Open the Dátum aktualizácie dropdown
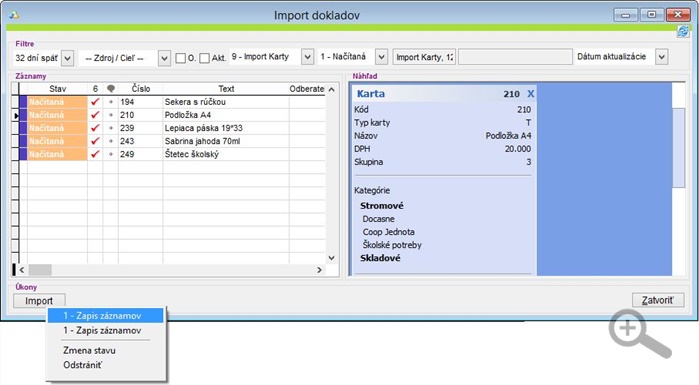The width and height of the screenshot is (699, 385). pyautogui.click(x=662, y=57)
